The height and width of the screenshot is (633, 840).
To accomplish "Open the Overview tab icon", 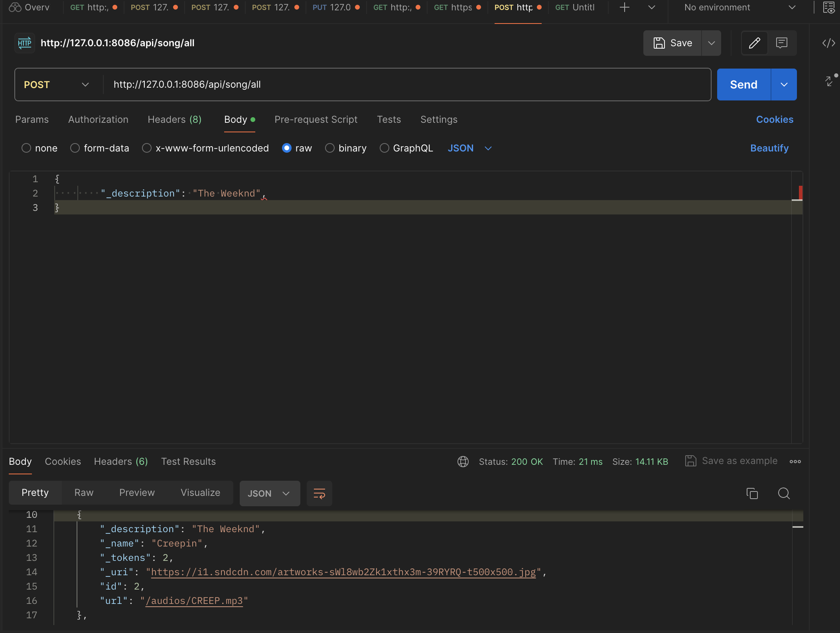I will [x=15, y=7].
